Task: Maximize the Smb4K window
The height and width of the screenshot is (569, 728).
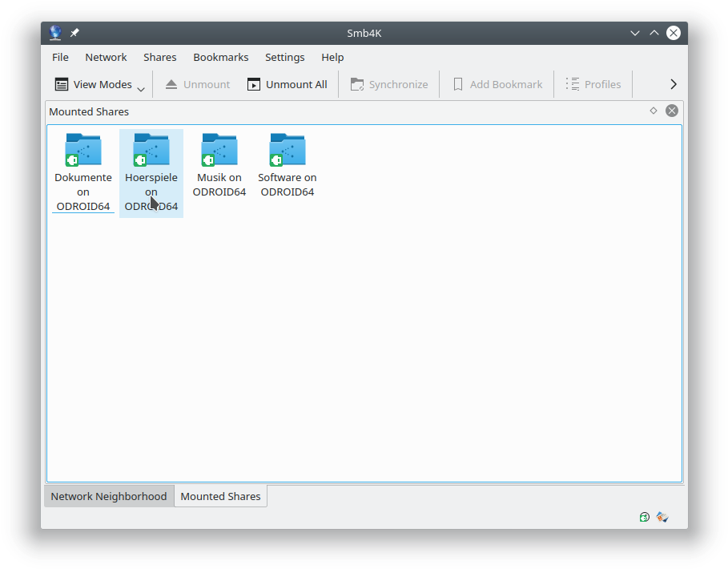Action: click(654, 33)
